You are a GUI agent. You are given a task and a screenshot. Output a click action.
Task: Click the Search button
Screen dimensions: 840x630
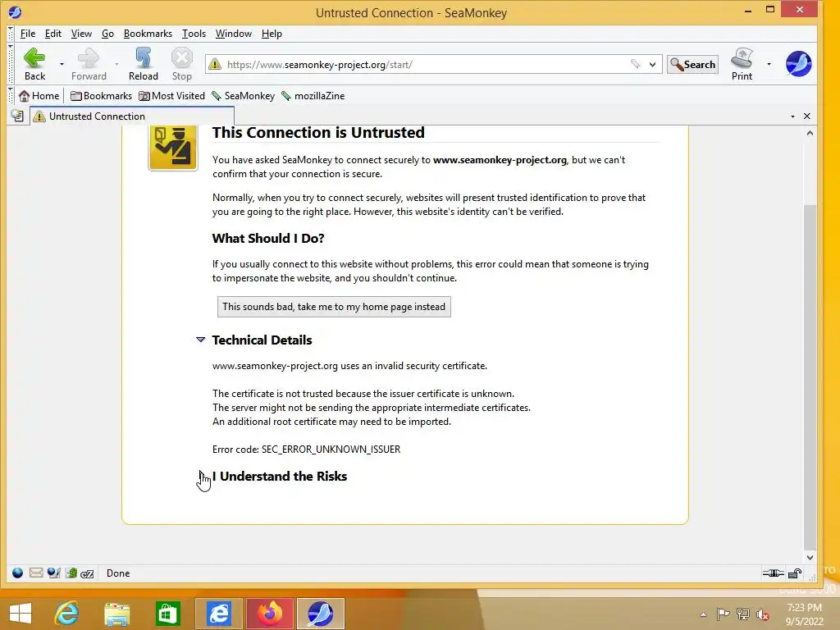(692, 64)
